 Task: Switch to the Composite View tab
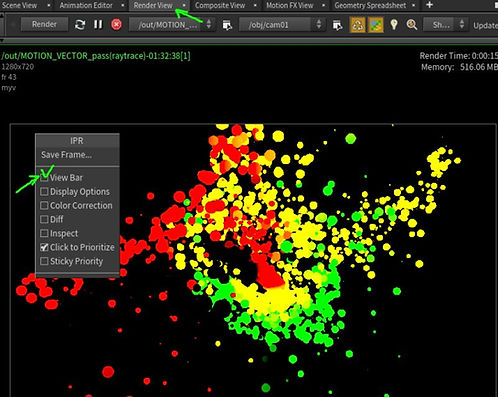coord(220,5)
